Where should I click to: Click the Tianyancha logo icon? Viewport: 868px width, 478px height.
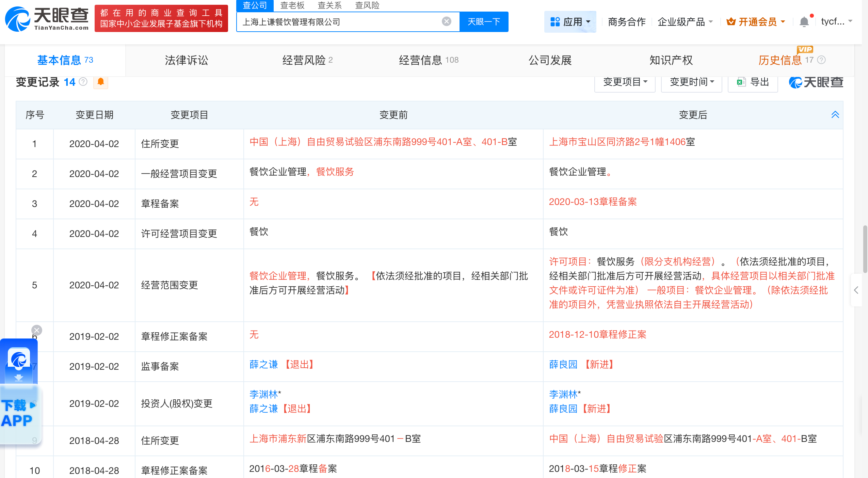tap(18, 19)
